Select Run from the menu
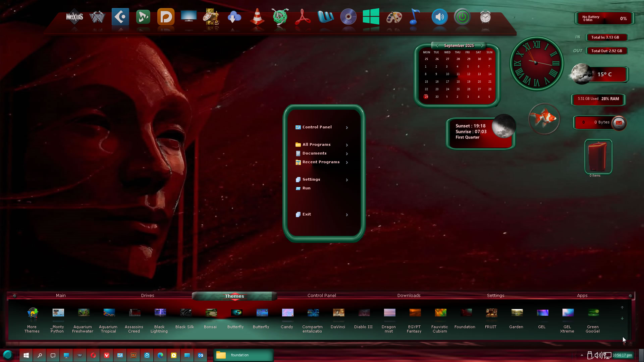Viewport: 644px width, 362px height. [306, 188]
